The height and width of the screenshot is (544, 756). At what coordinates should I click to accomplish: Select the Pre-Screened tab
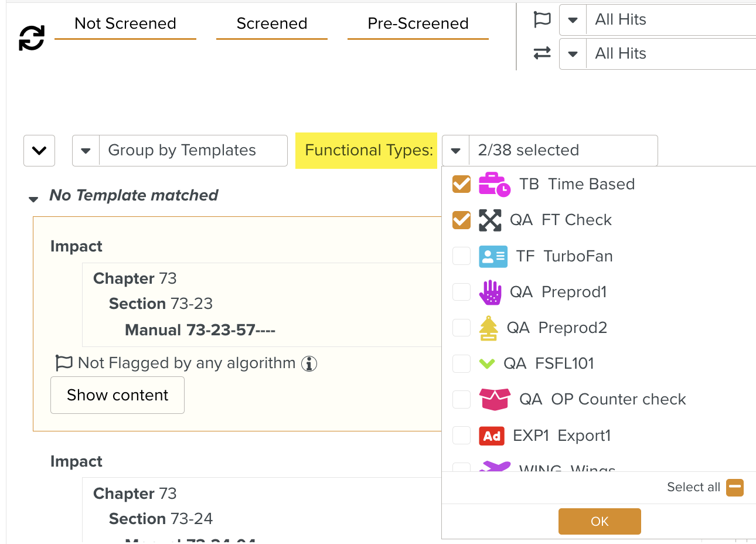[x=418, y=23]
